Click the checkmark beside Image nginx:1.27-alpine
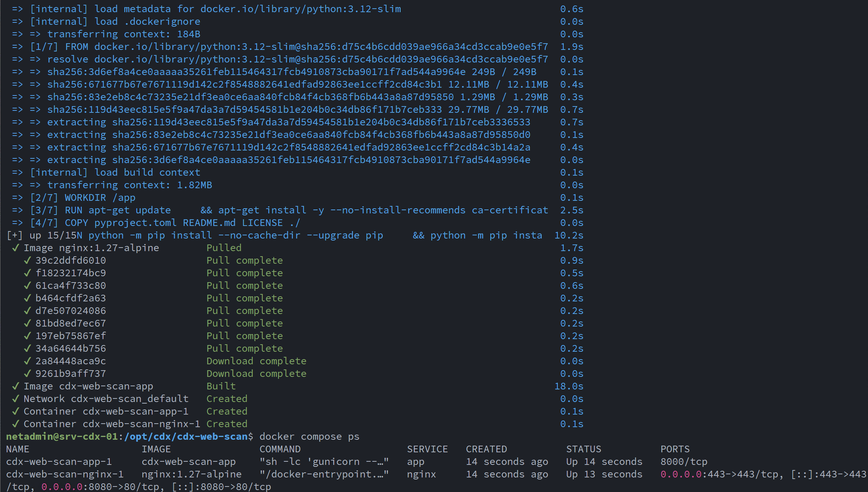868x492 pixels. click(16, 248)
